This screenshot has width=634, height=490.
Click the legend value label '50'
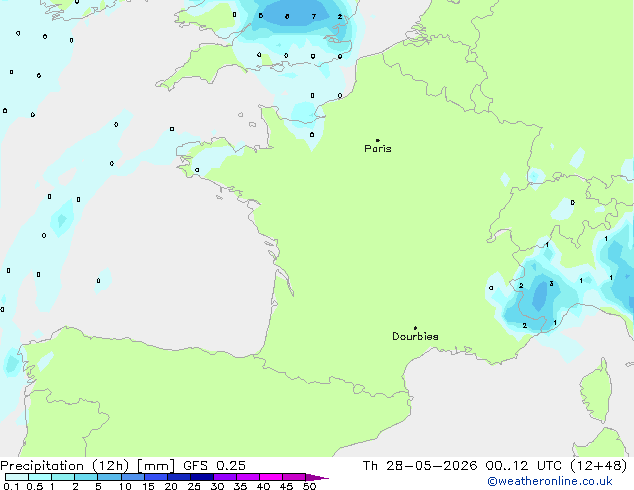pos(310,486)
